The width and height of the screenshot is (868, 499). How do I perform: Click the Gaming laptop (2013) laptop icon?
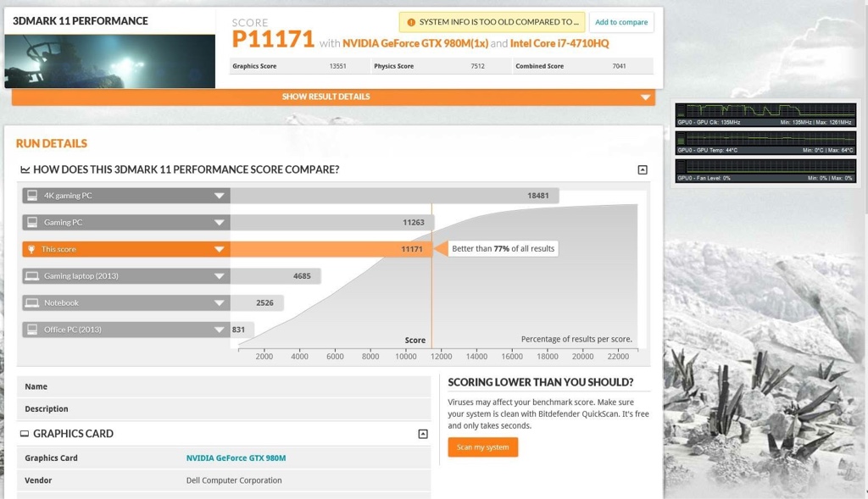32,275
